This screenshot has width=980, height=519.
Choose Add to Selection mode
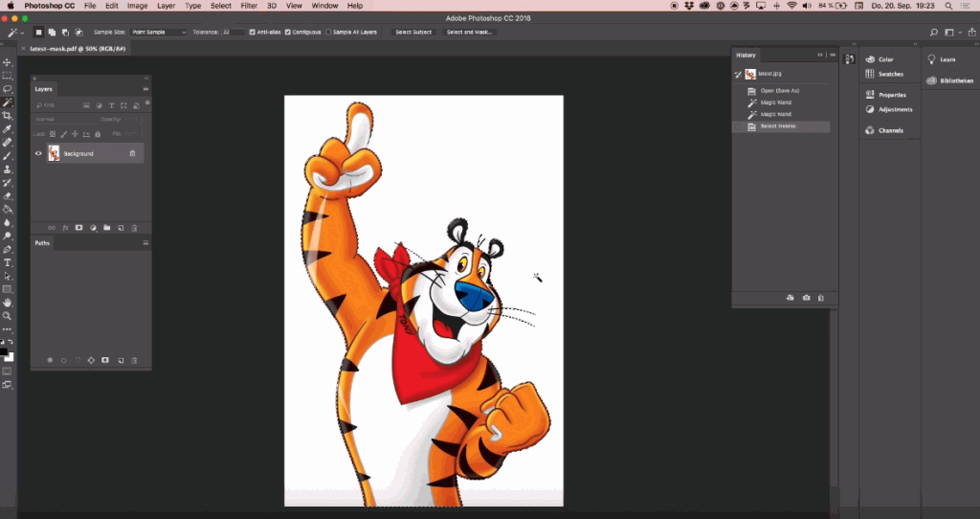pos(52,32)
